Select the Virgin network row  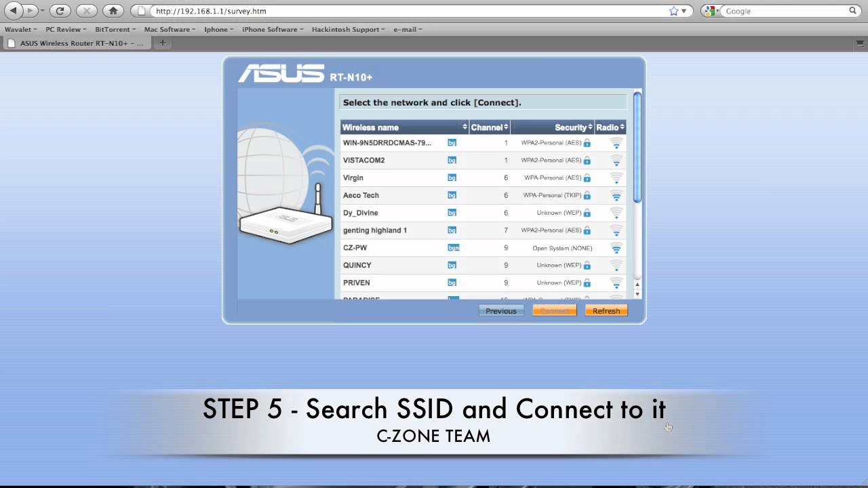tap(483, 178)
